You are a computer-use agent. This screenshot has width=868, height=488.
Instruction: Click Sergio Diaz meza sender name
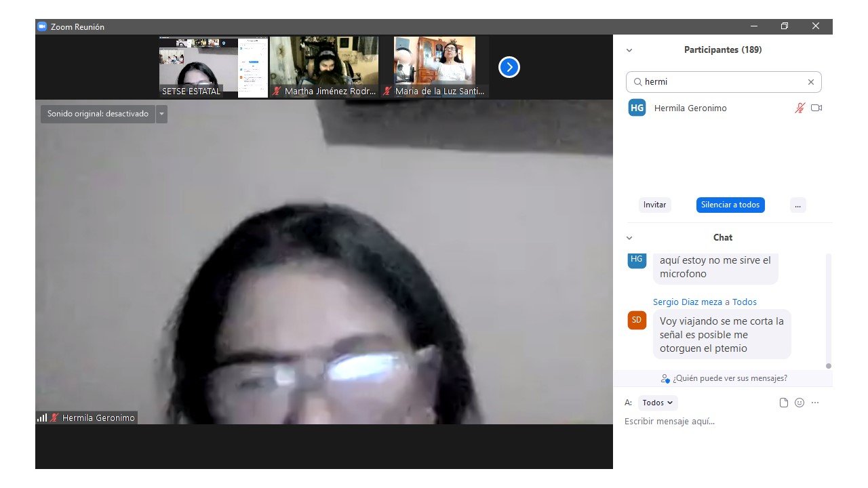tap(688, 302)
